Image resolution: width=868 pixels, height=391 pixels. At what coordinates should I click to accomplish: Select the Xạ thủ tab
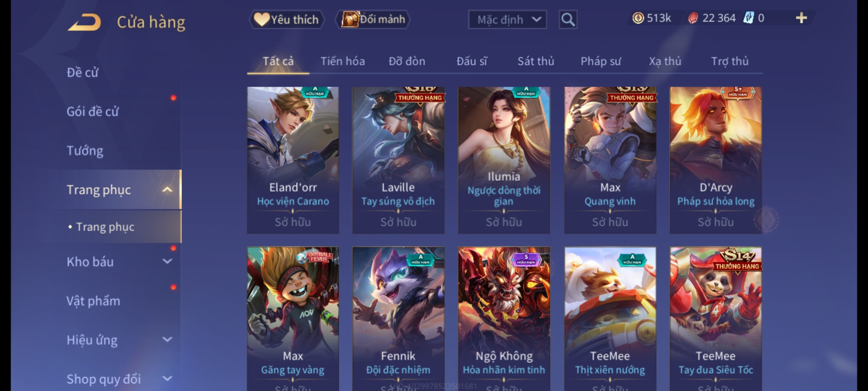click(665, 62)
